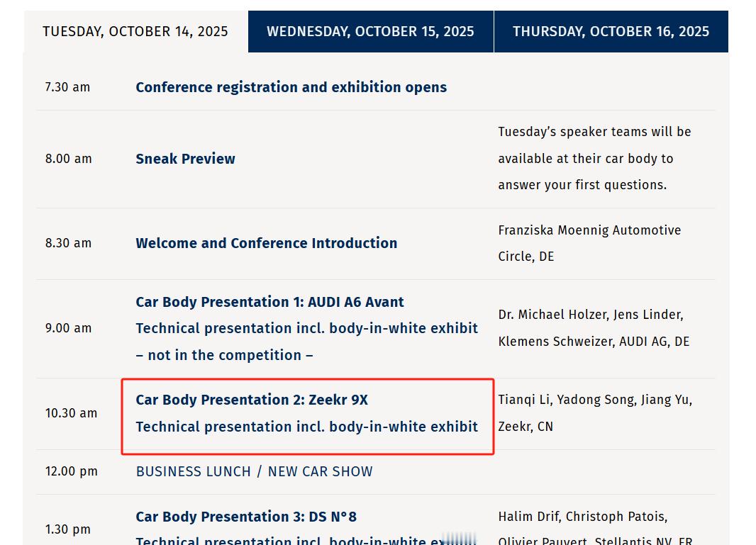The height and width of the screenshot is (545, 756).
Task: Click the 10.30 am time slot
Action: pos(72,413)
